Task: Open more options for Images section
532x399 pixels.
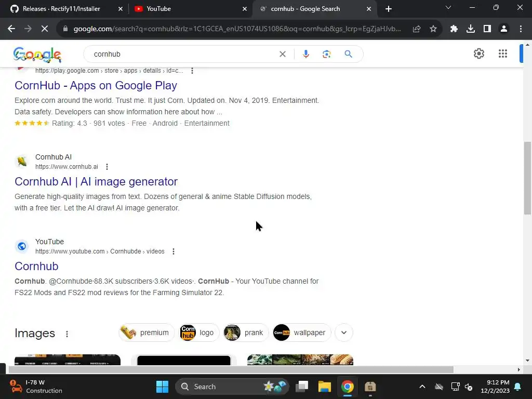Action: [67, 334]
